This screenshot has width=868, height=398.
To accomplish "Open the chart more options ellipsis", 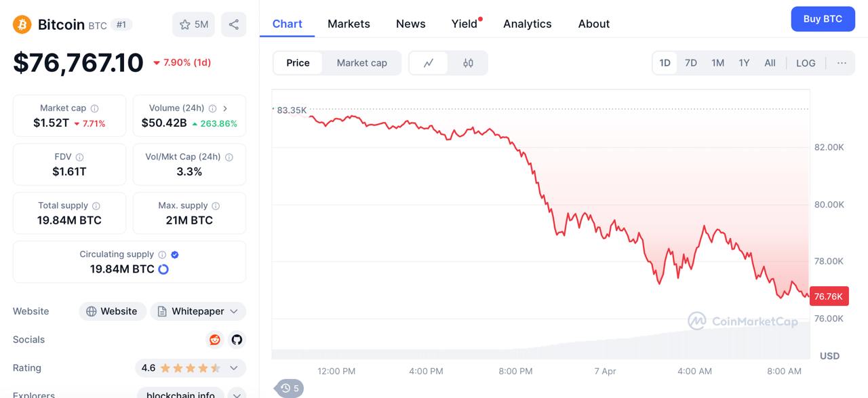I will click(842, 63).
